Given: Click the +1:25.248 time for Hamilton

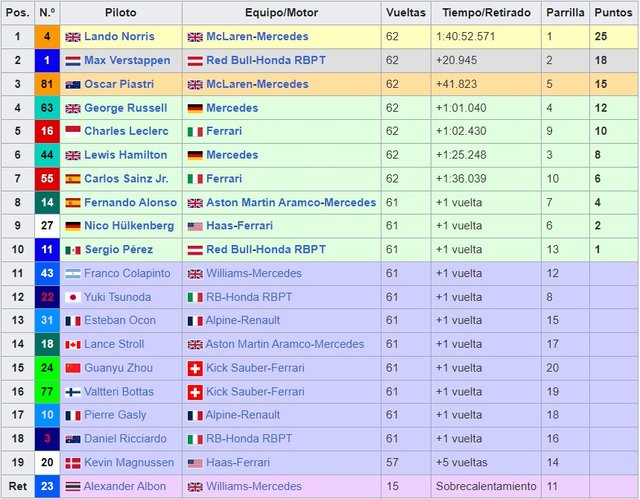Looking at the screenshot, I should pos(461,155).
